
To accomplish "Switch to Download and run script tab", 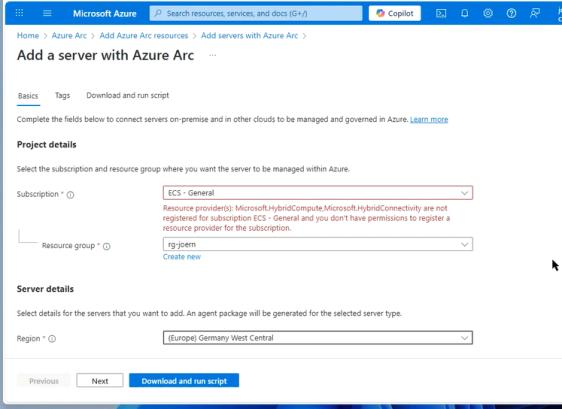I will 128,95.
